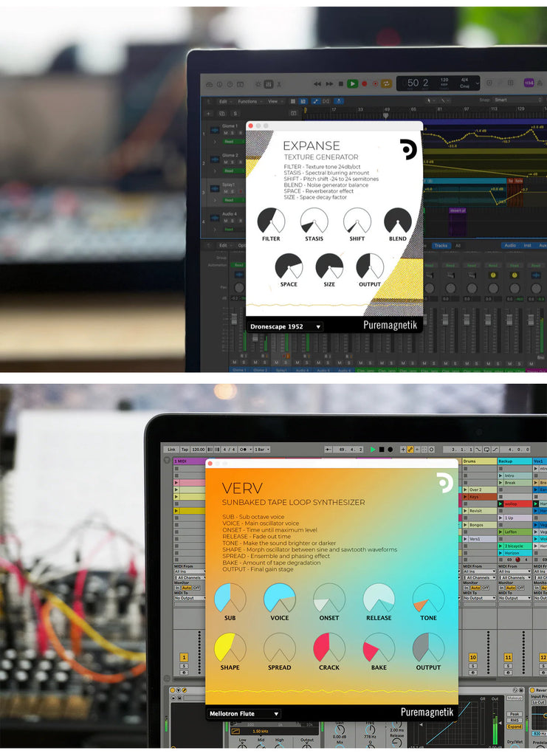Click the TONE knob in Verv
The height and width of the screenshot is (756, 547).
(x=428, y=599)
